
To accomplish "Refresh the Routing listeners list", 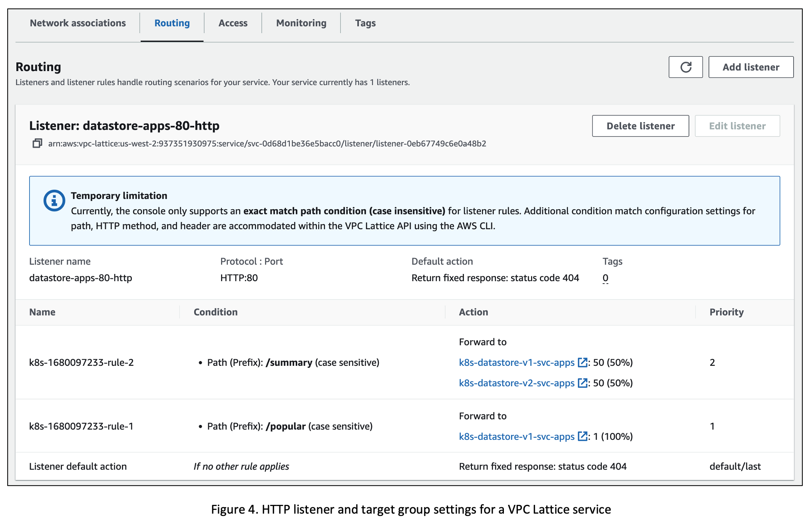I will pyautogui.click(x=686, y=67).
